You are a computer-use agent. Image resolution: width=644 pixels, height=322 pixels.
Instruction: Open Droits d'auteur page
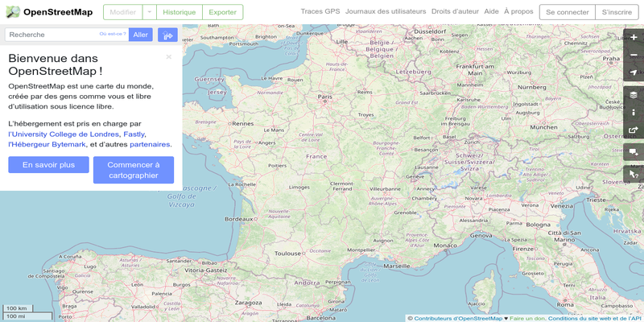click(455, 11)
